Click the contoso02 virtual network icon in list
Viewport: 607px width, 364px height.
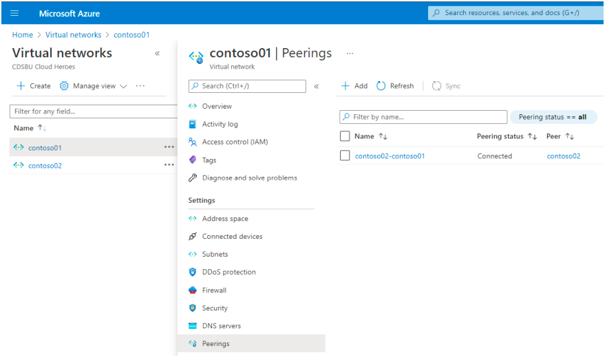19,165
